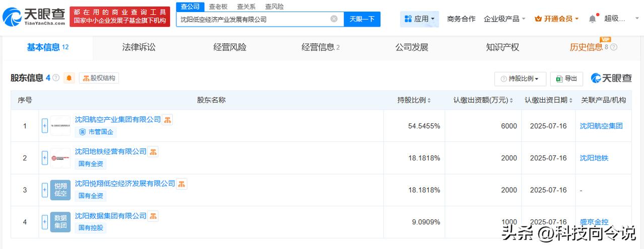Image resolution: width=644 pixels, height=249 pixels.
Task: Open the help icon beside 股东信息 4
Action: pyautogui.click(x=56, y=78)
